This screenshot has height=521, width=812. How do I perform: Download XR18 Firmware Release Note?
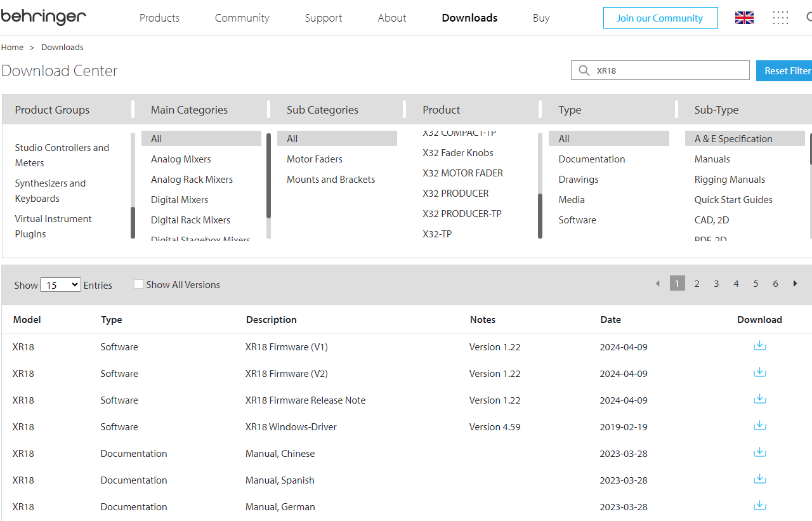coord(759,399)
